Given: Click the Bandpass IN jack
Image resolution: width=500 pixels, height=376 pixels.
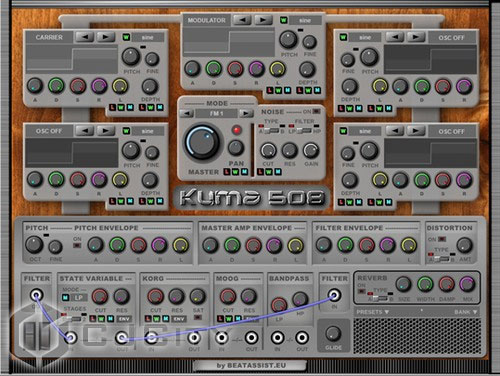Looking at the screenshot, I should [x=277, y=338].
